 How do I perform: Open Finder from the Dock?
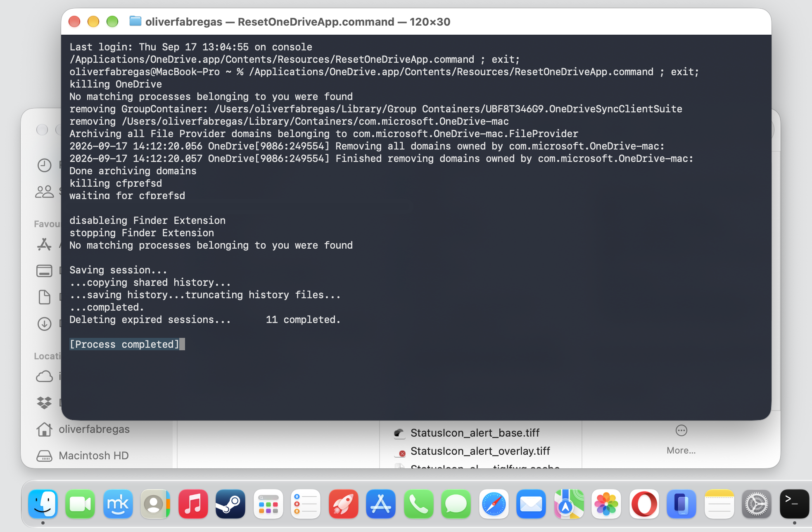43,504
